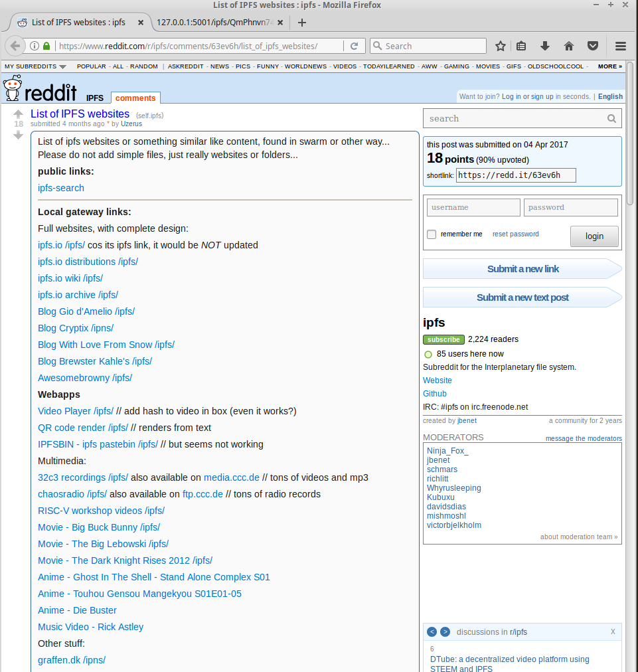Open the English language selector
The height and width of the screenshot is (672, 638).
[610, 96]
